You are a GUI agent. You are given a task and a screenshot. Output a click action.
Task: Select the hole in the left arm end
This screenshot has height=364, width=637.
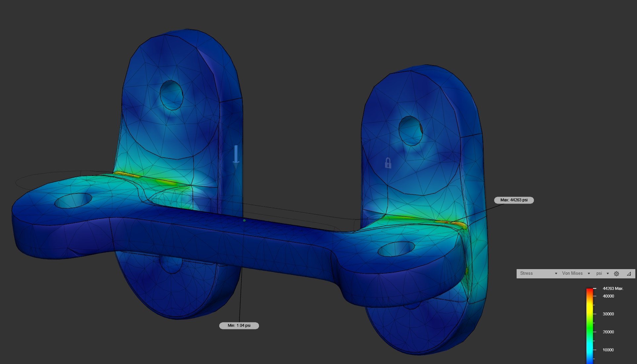tap(73, 201)
